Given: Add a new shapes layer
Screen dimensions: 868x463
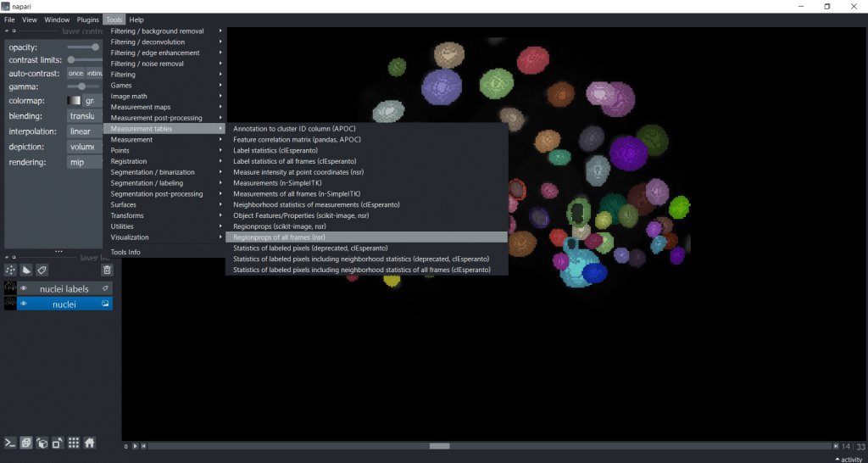Looking at the screenshot, I should [26, 270].
